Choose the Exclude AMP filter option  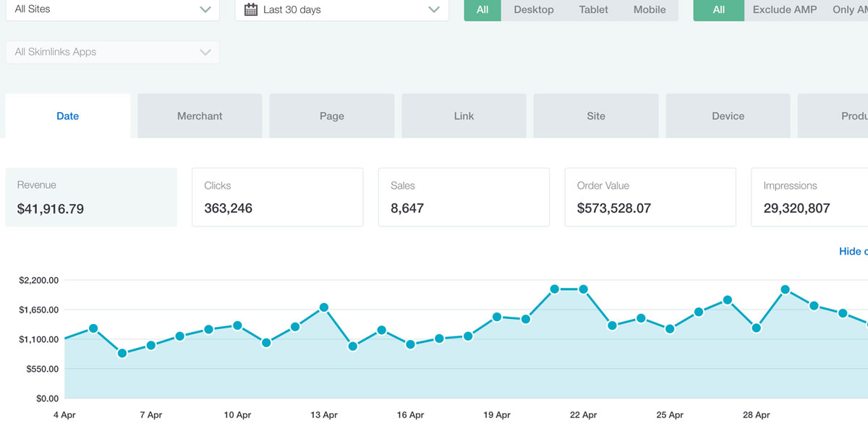point(785,9)
